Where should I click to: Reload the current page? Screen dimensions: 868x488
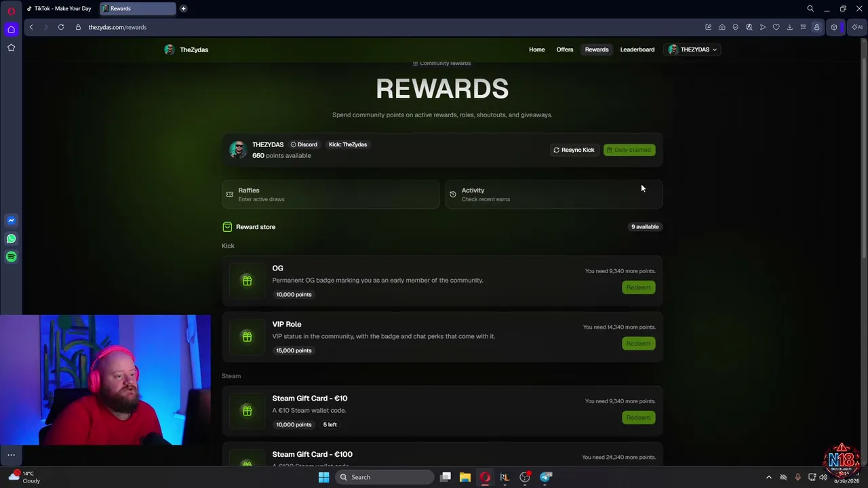coord(61,27)
